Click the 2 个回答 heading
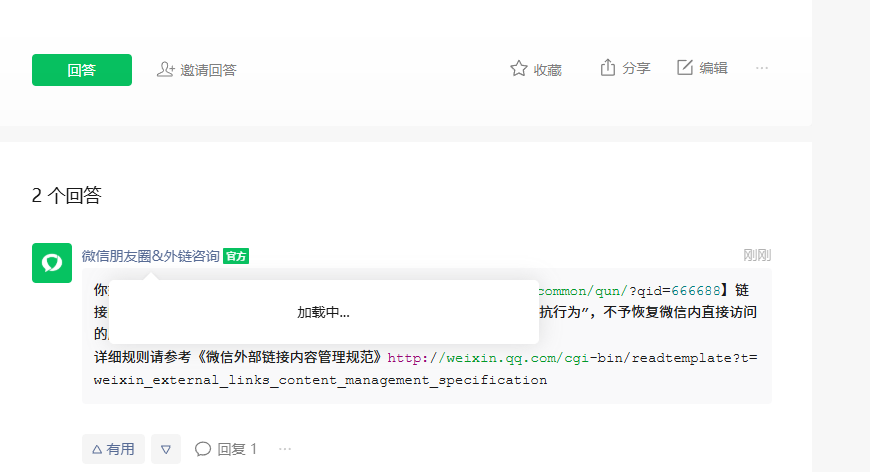The height and width of the screenshot is (472, 870). click(67, 195)
